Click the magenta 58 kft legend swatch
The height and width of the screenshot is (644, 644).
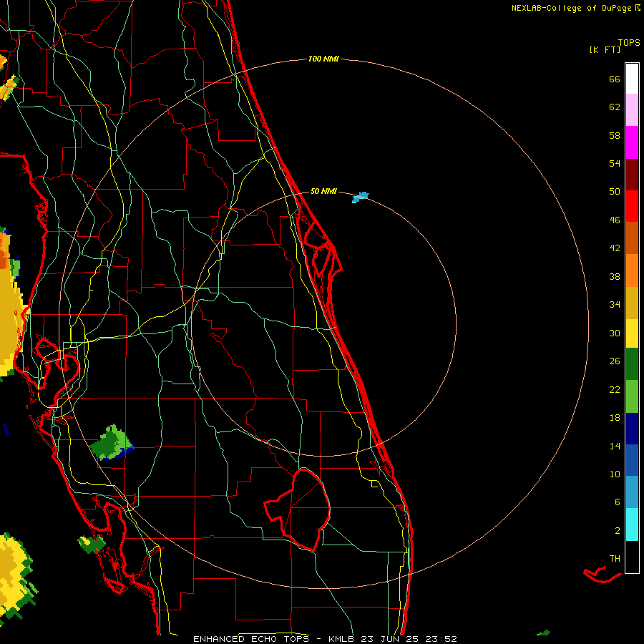(632, 142)
